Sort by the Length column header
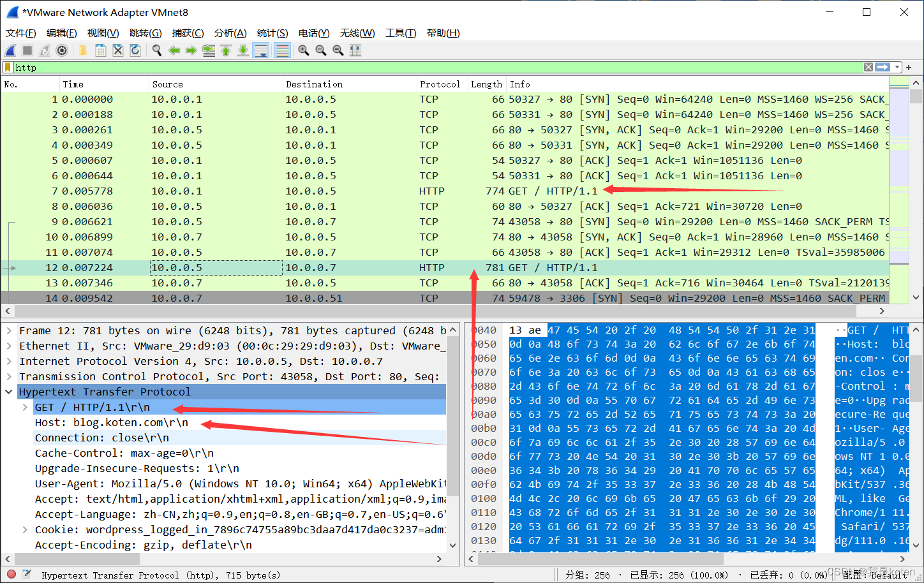Screen dimensions: 924x583 (487, 84)
